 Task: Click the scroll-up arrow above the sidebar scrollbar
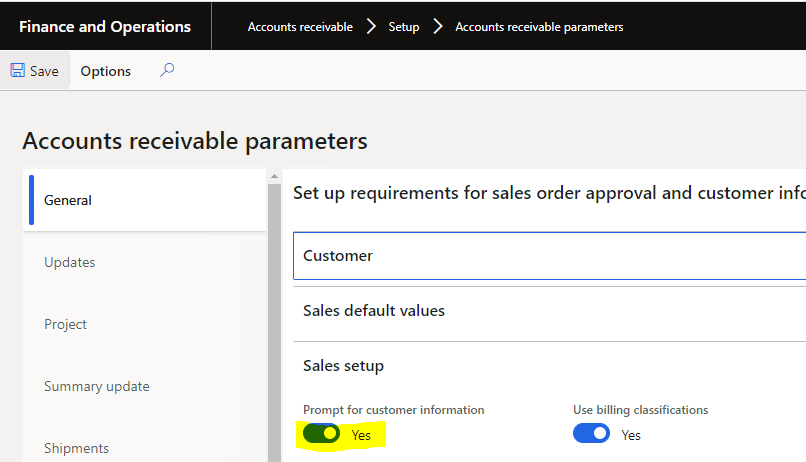click(274, 177)
